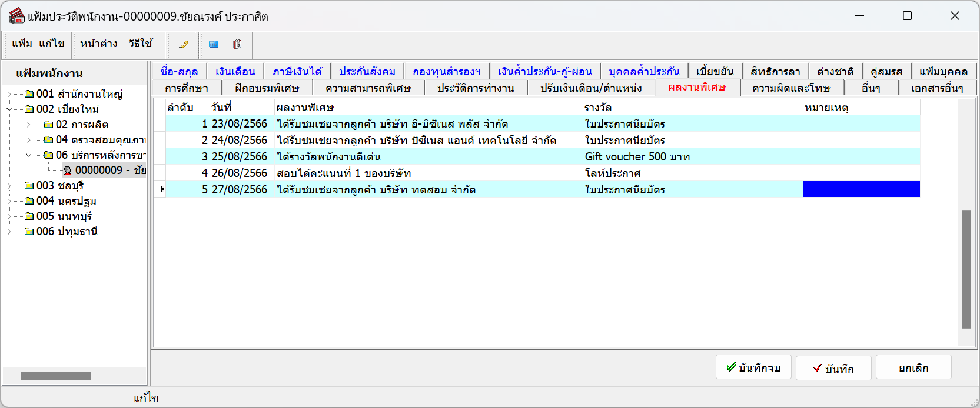This screenshot has height=408, width=980.
Task: Open the วิธีใช้ menu
Action: pyautogui.click(x=141, y=44)
